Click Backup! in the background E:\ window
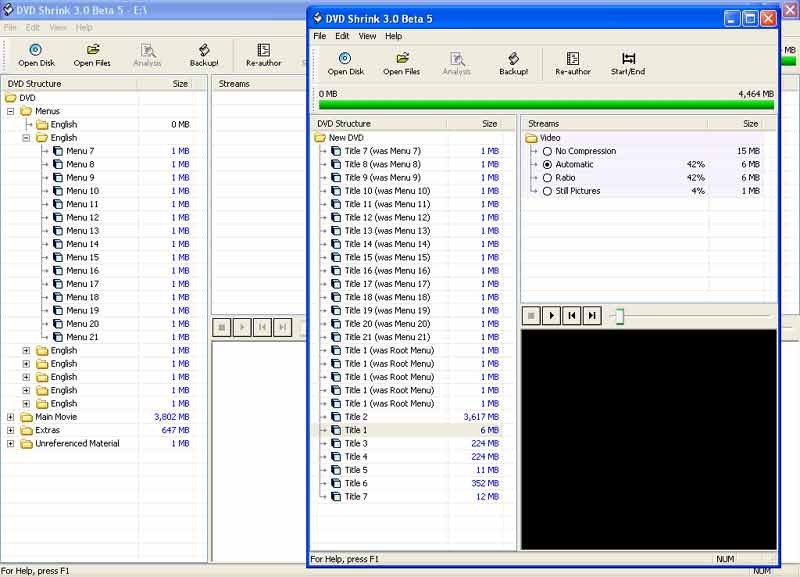The height and width of the screenshot is (577, 800). [x=204, y=55]
